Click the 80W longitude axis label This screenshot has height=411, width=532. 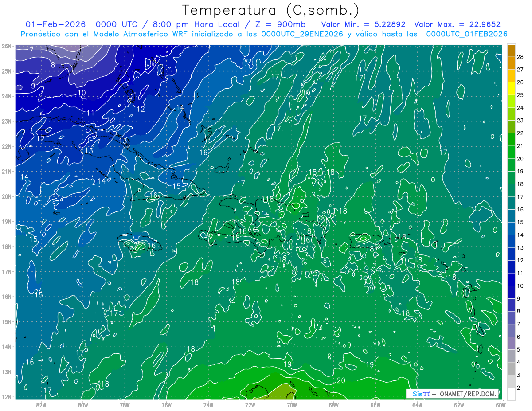tap(83, 405)
